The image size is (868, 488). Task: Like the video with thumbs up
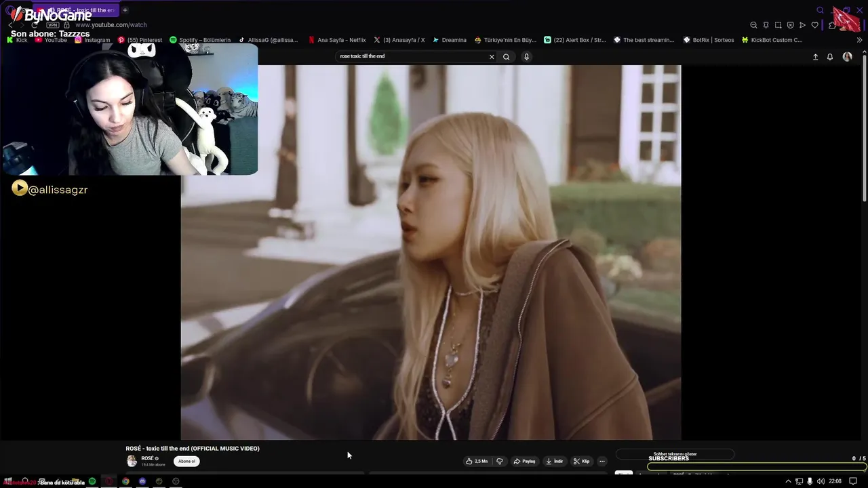coord(476,461)
